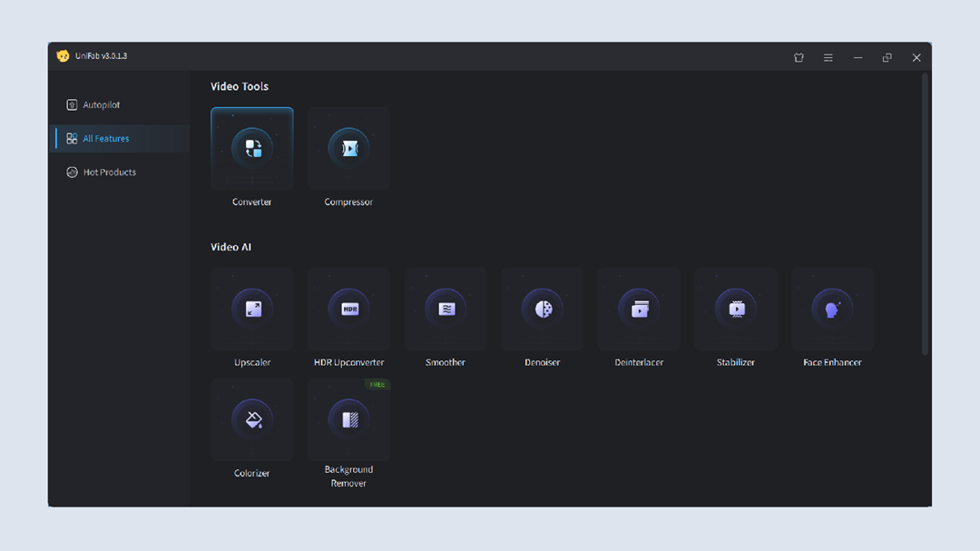The width and height of the screenshot is (980, 551).
Task: Go to Hot Products section
Action: [109, 172]
